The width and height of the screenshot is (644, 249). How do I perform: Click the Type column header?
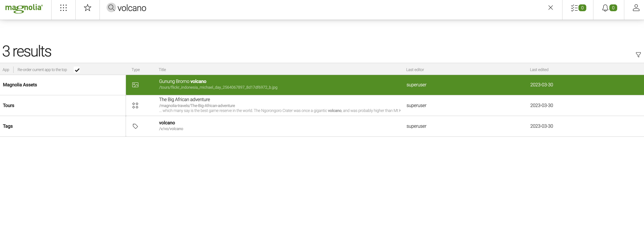pyautogui.click(x=135, y=70)
